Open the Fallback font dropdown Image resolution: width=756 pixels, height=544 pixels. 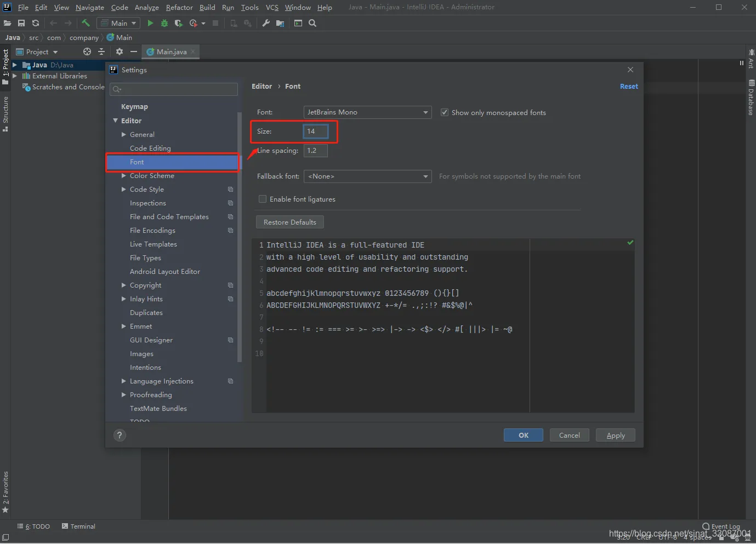[367, 176]
